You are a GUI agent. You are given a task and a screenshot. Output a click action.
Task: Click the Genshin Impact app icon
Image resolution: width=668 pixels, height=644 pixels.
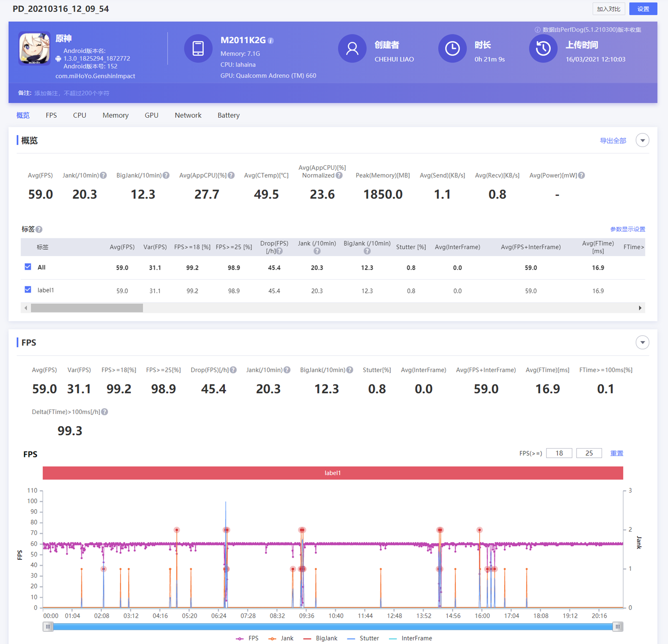click(x=34, y=48)
